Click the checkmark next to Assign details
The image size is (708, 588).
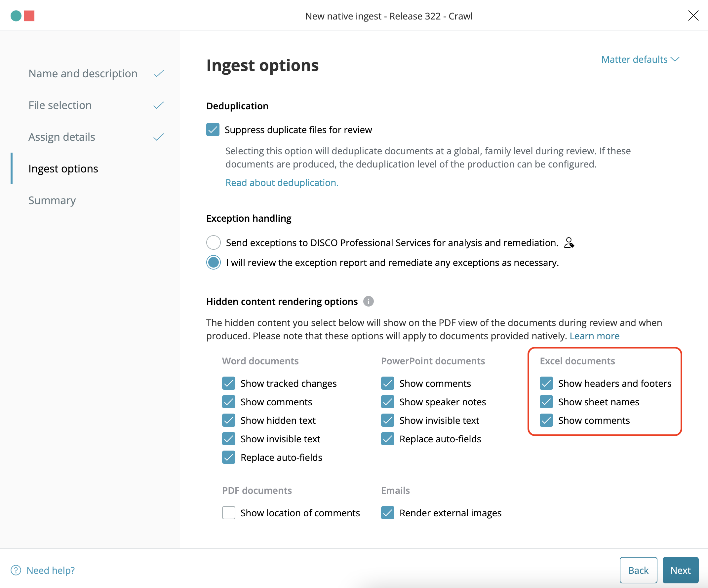[158, 137]
